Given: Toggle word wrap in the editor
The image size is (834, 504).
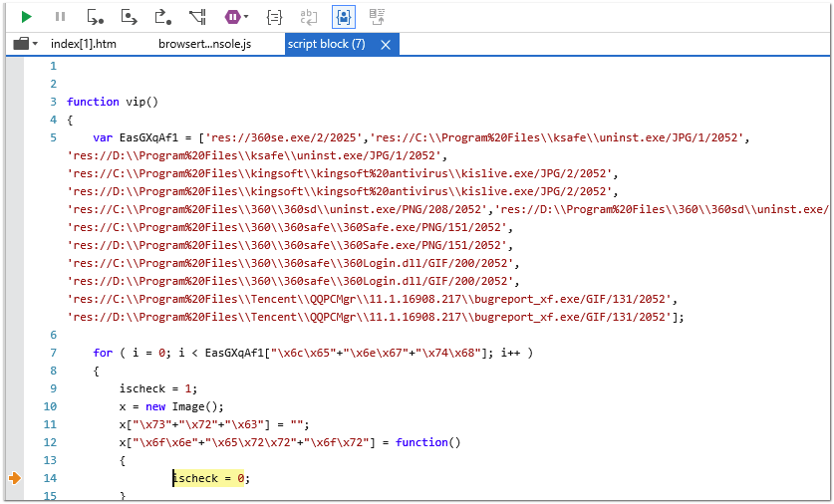Looking at the screenshot, I should coord(309,16).
